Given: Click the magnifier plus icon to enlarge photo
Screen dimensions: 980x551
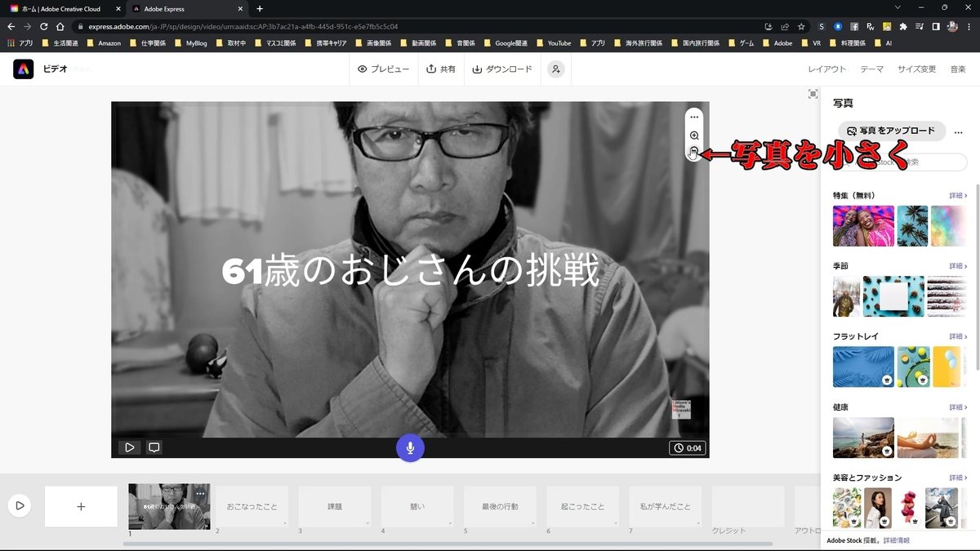Looking at the screenshot, I should [x=694, y=136].
